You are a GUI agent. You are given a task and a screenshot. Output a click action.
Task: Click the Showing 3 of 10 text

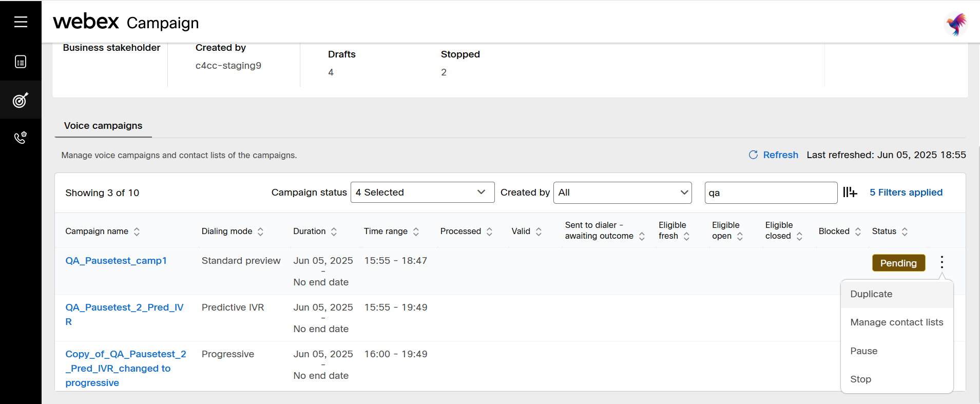(x=102, y=193)
